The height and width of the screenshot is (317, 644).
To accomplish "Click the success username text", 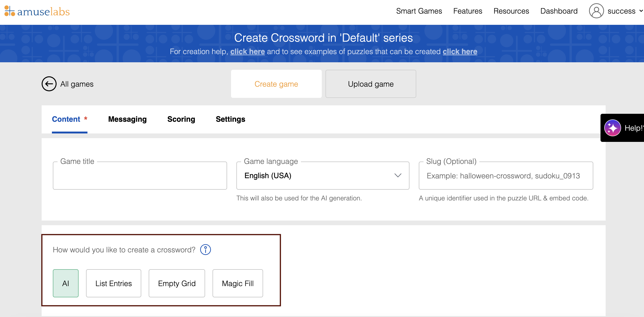I will click(x=621, y=11).
